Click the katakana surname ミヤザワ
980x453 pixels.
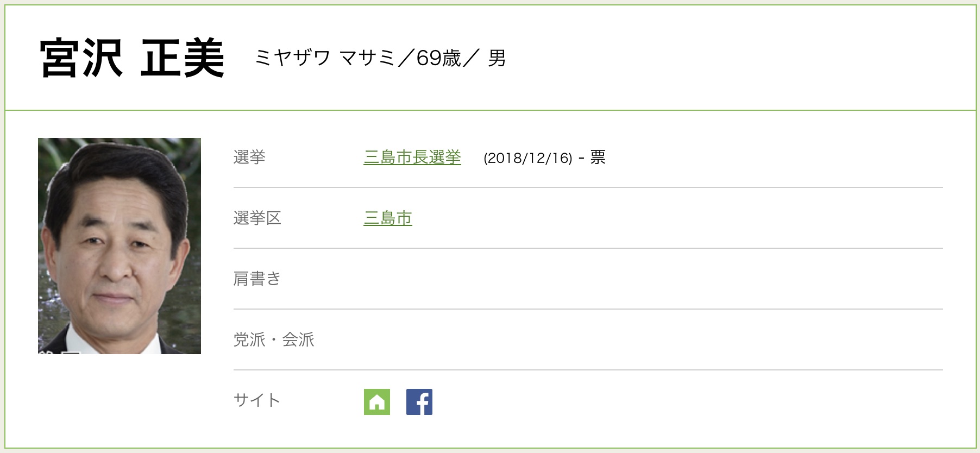click(x=292, y=58)
